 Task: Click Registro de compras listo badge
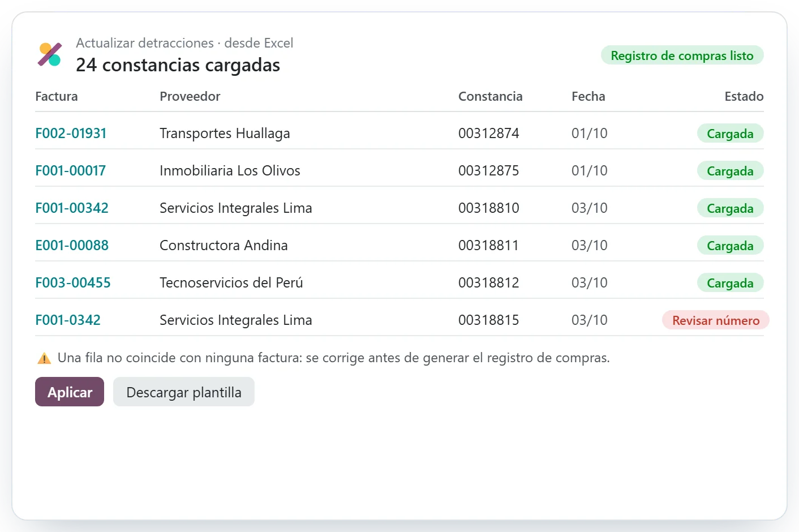click(x=682, y=55)
